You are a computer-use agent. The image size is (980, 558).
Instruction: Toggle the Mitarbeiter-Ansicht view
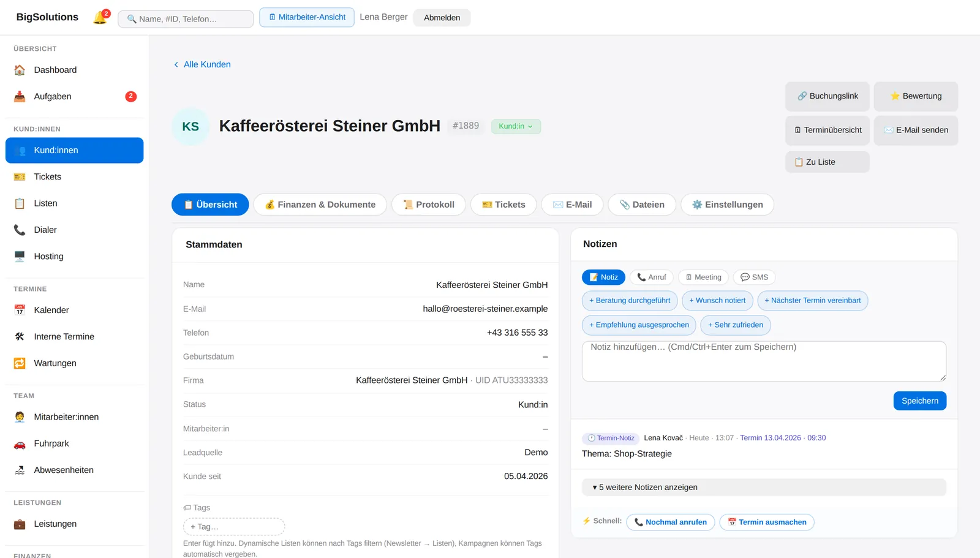pos(307,17)
